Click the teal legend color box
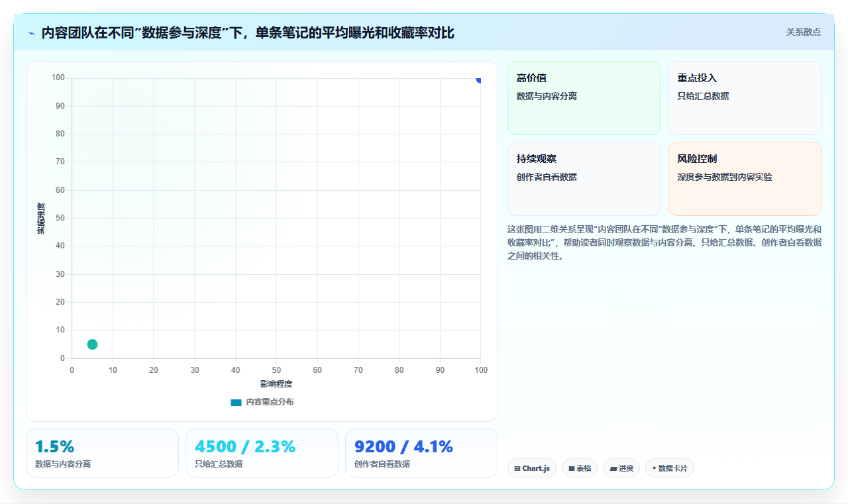Image resolution: width=848 pixels, height=504 pixels. coord(236,402)
